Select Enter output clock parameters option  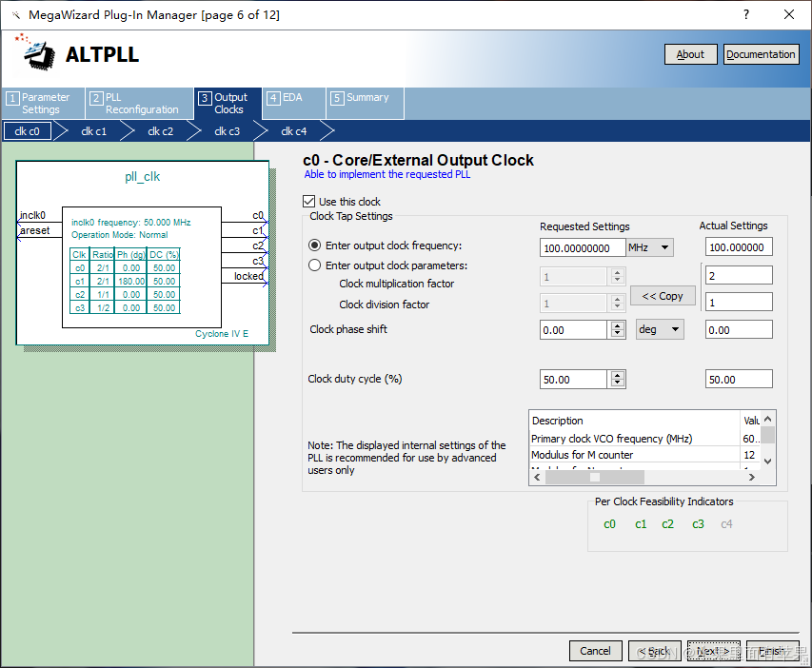click(x=314, y=265)
